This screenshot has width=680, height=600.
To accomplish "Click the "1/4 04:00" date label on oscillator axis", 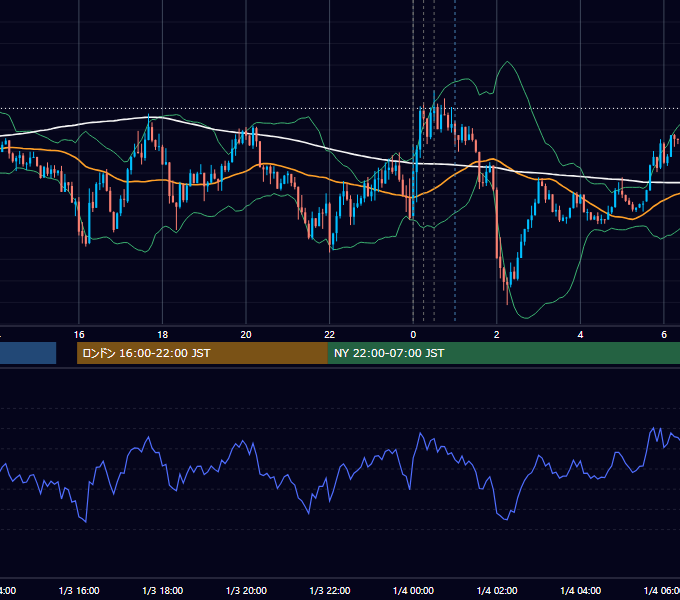I will 581,590.
